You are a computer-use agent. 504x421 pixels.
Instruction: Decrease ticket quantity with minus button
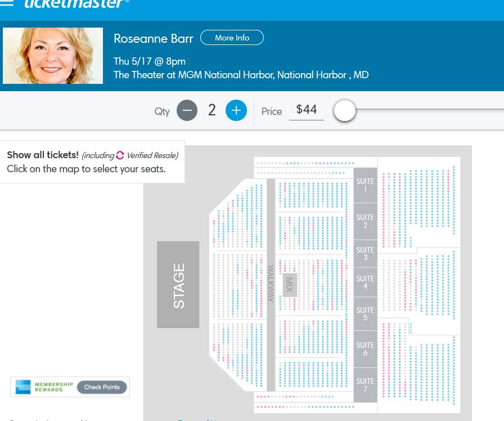187,110
